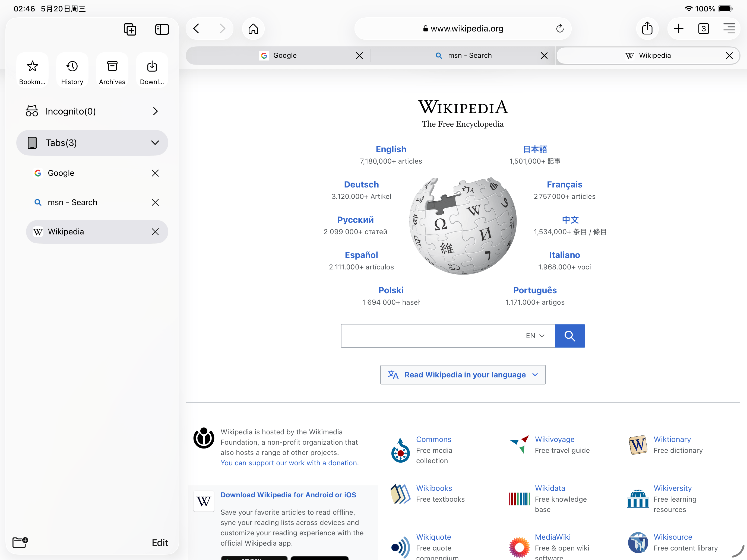Add a new tab with plus icon
Screen dimensions: 747x560
(679, 29)
